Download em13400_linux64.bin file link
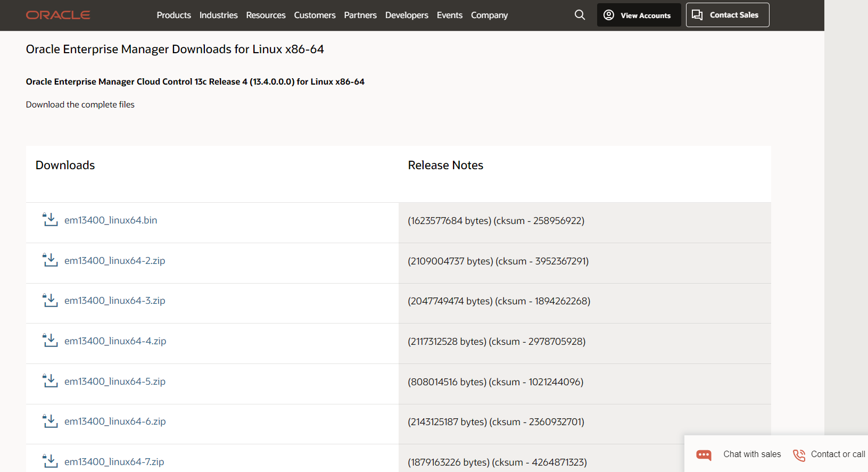The image size is (868, 472). coord(111,220)
